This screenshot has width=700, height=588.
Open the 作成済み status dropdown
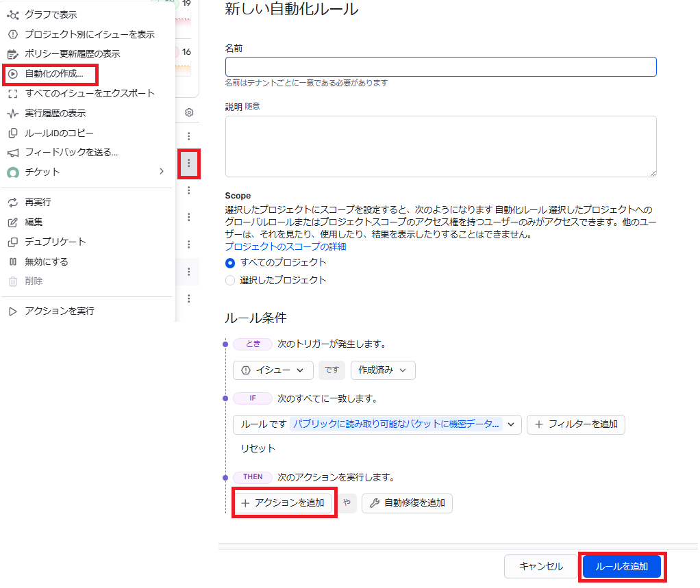tap(383, 370)
